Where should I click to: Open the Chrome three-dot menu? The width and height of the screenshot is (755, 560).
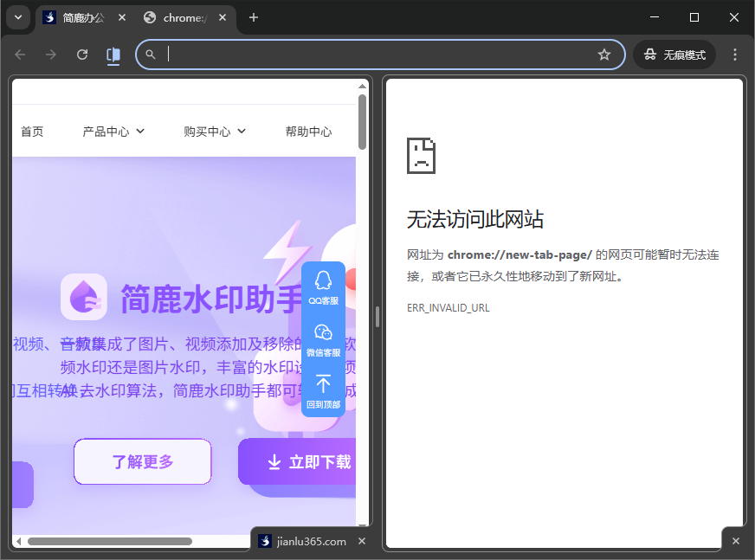734,54
